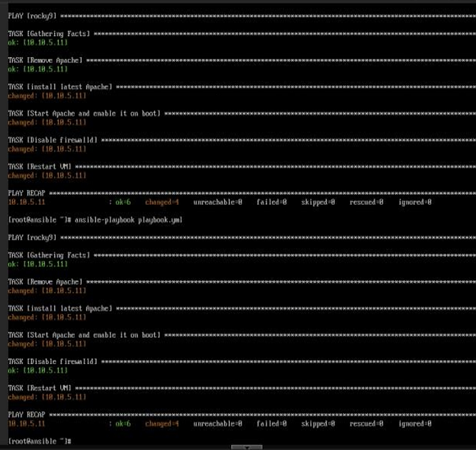Click 'PLAY [rocky9]' header of the first run
Viewport: 476px width, 450px height.
point(32,16)
